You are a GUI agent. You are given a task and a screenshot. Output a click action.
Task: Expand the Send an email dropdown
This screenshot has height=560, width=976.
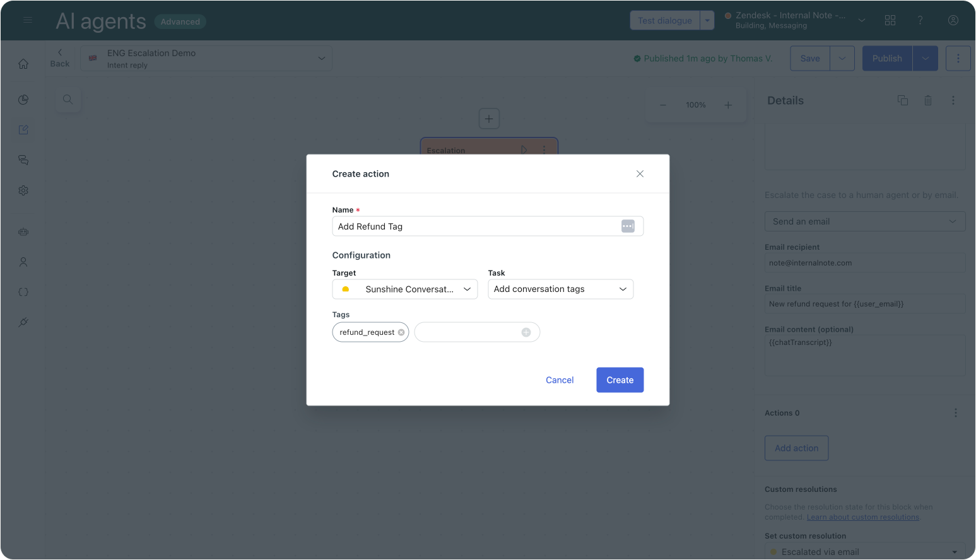tap(864, 221)
